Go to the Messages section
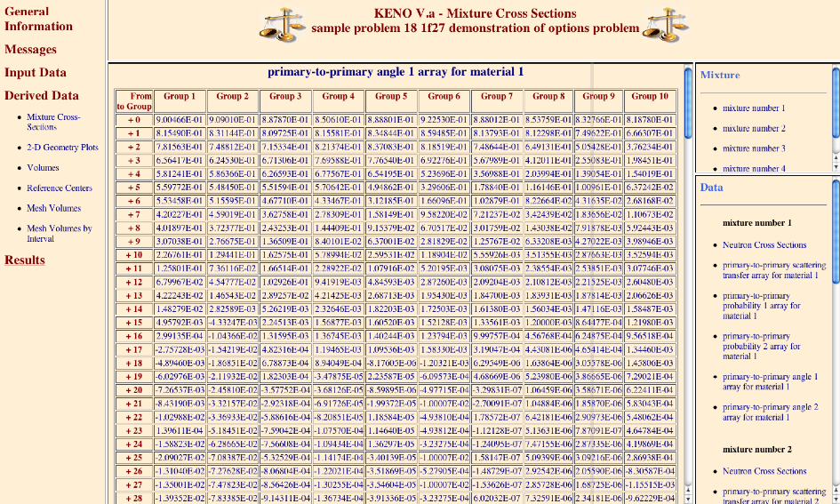 pyautogui.click(x=30, y=50)
